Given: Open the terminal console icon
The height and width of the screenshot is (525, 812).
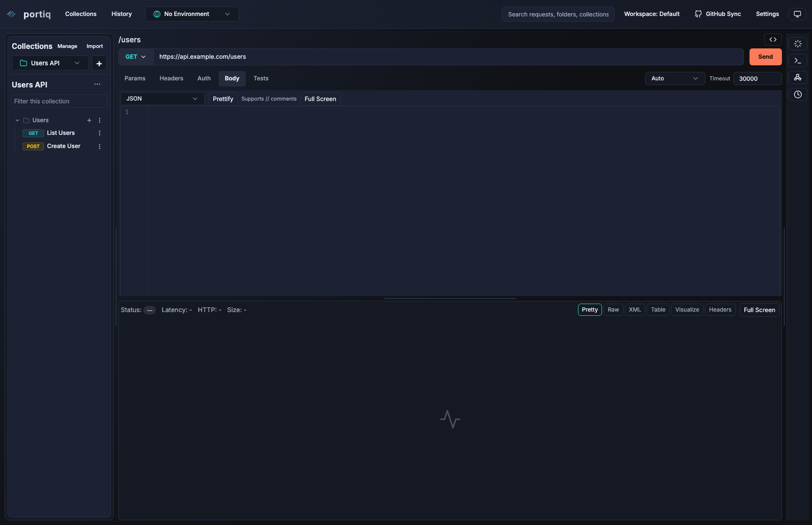Looking at the screenshot, I should pyautogui.click(x=797, y=61).
